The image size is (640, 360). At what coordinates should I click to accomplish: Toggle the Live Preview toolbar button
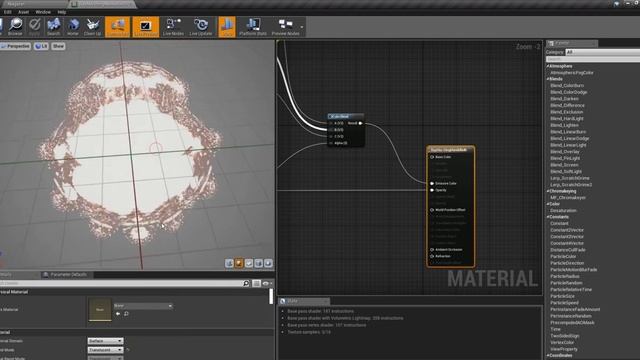[146, 27]
